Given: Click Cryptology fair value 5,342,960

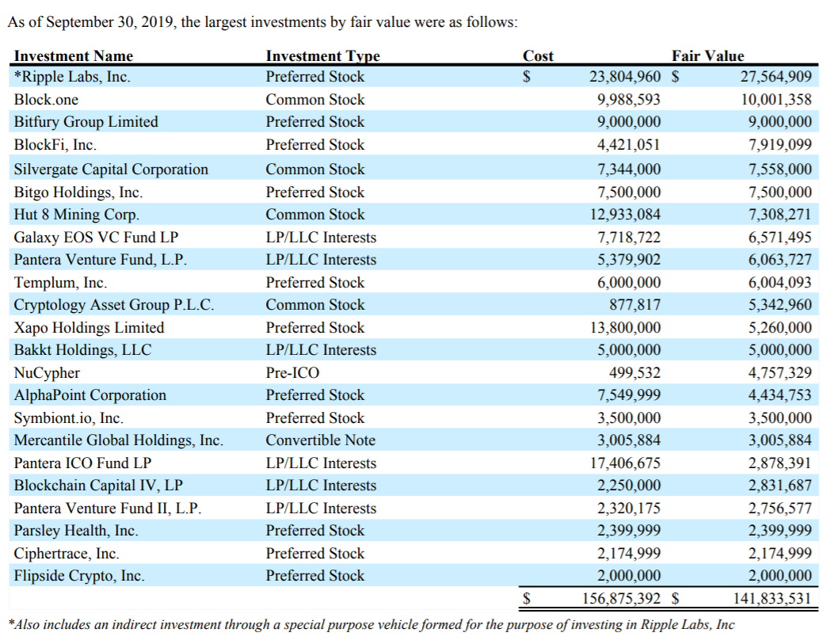Looking at the screenshot, I should pos(780,305).
